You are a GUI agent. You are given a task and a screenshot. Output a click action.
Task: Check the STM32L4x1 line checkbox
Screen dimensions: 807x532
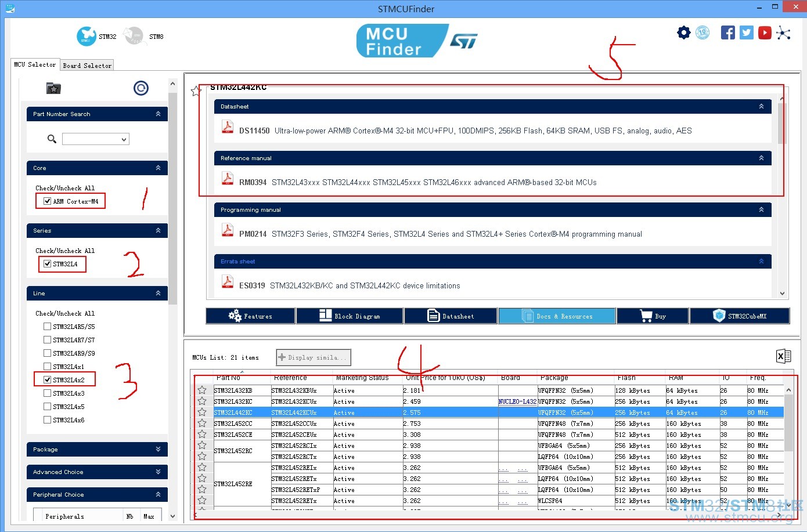coord(48,367)
